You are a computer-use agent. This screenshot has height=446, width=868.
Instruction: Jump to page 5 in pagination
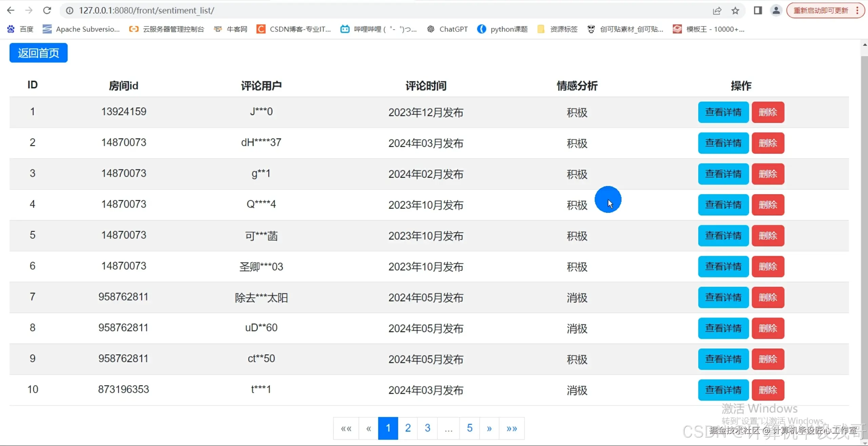tap(470, 428)
